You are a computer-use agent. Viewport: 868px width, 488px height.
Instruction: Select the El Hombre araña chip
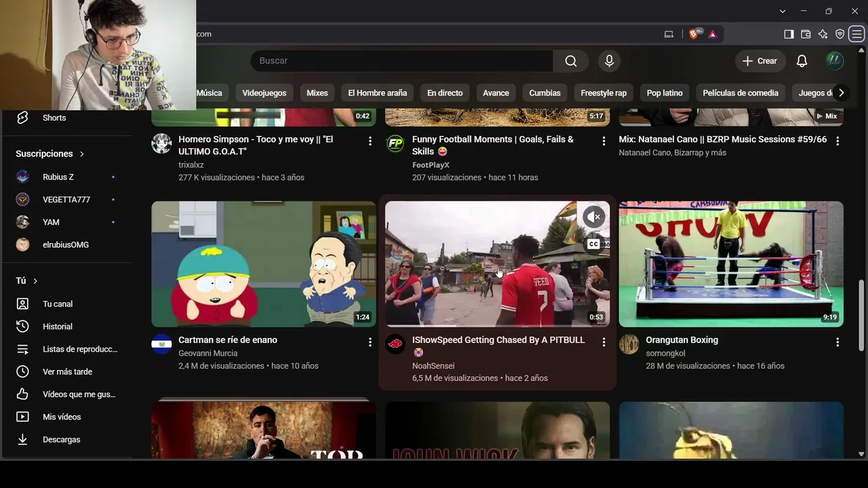377,93
